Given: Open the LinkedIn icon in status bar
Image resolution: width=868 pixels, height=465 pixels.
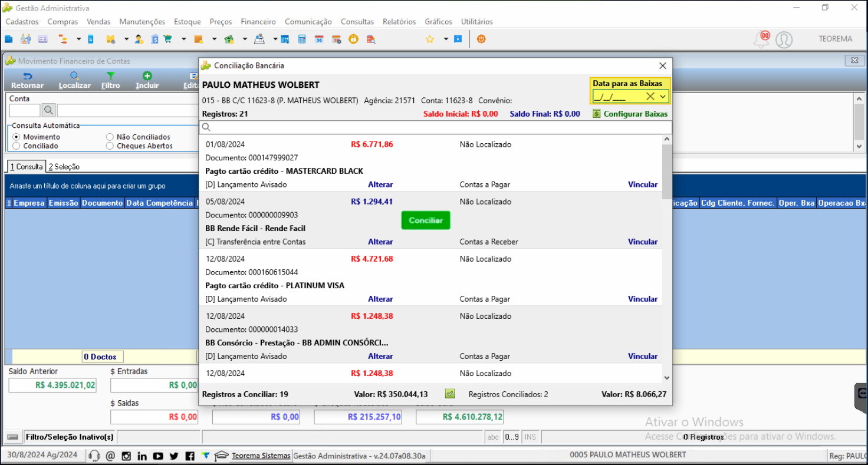Looking at the screenshot, I should 142,456.
